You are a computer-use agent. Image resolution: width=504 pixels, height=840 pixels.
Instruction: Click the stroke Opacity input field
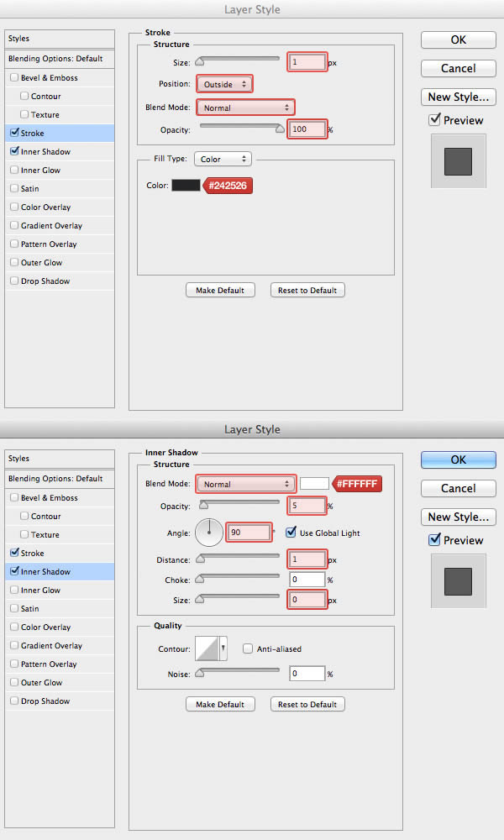tap(307, 129)
